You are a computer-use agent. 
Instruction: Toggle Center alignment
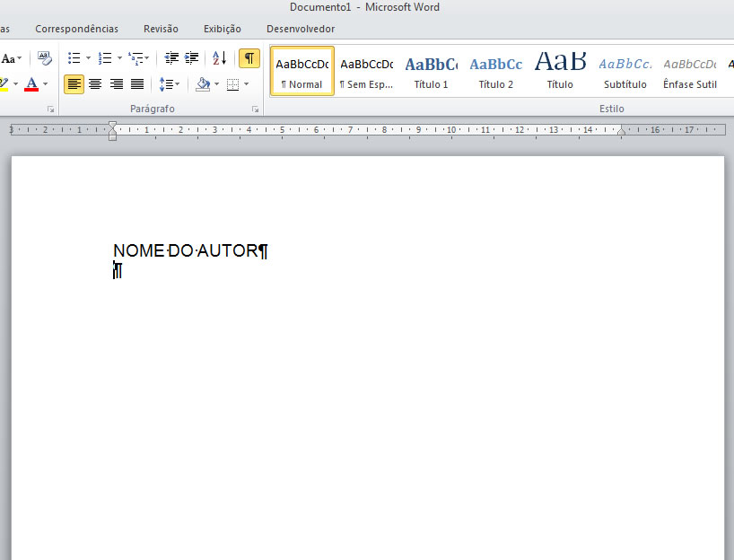tap(95, 84)
